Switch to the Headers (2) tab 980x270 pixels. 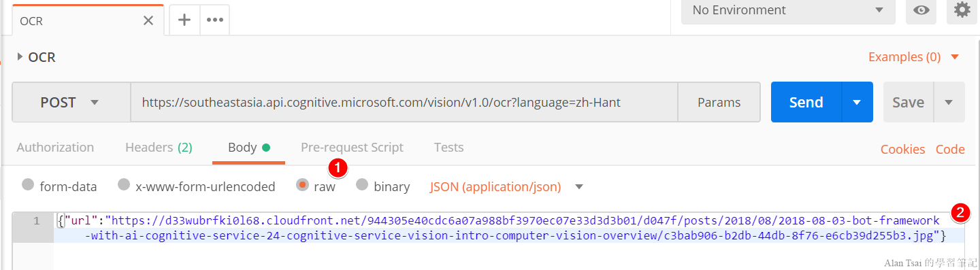[x=159, y=148]
